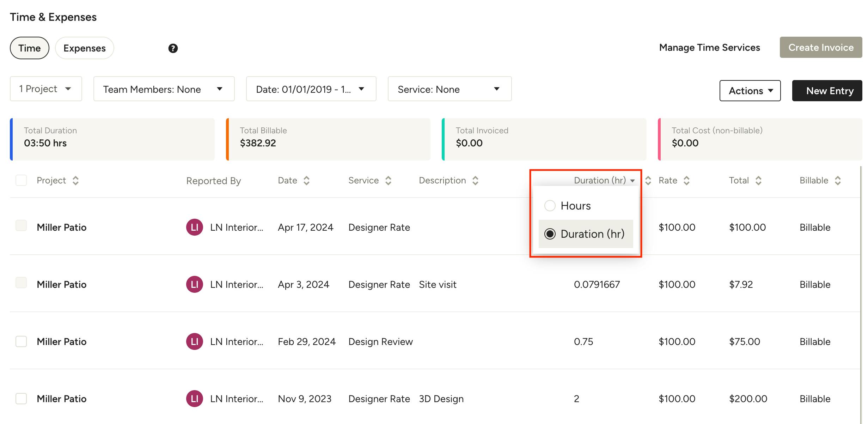Click the 0.75 duration value
This screenshot has width=868, height=424.
pyautogui.click(x=583, y=341)
